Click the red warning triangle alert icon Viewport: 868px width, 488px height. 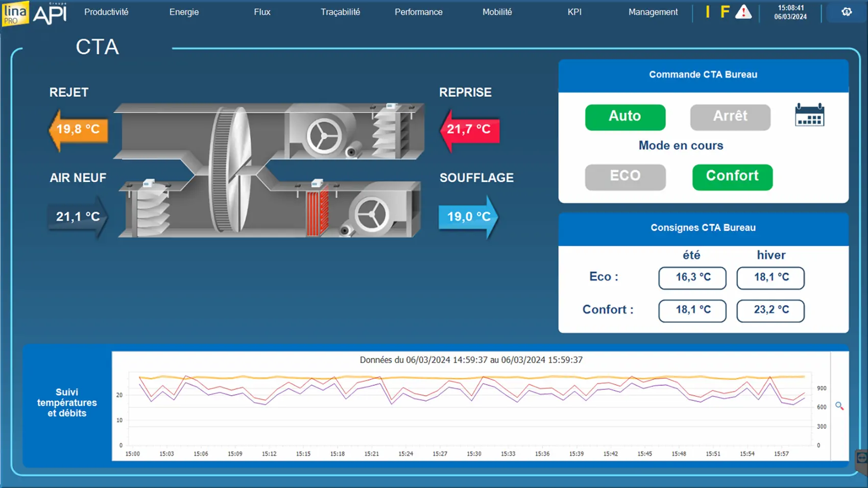click(743, 12)
